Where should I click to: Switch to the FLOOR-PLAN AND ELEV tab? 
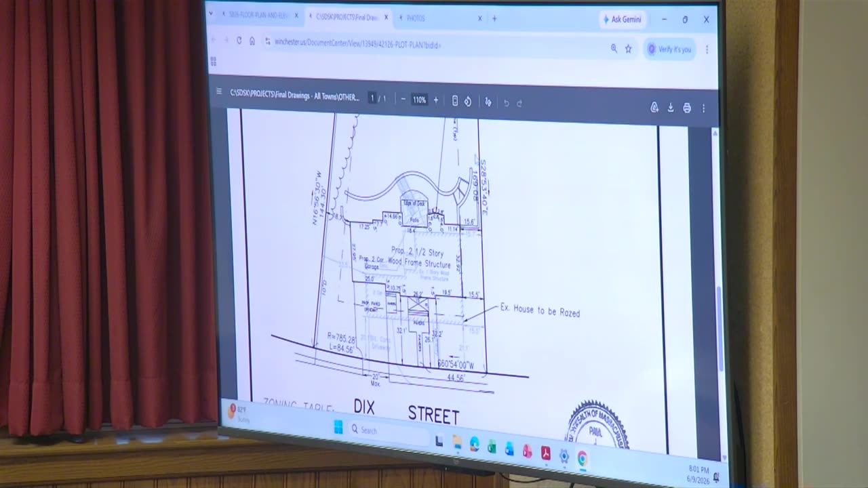coord(260,14)
